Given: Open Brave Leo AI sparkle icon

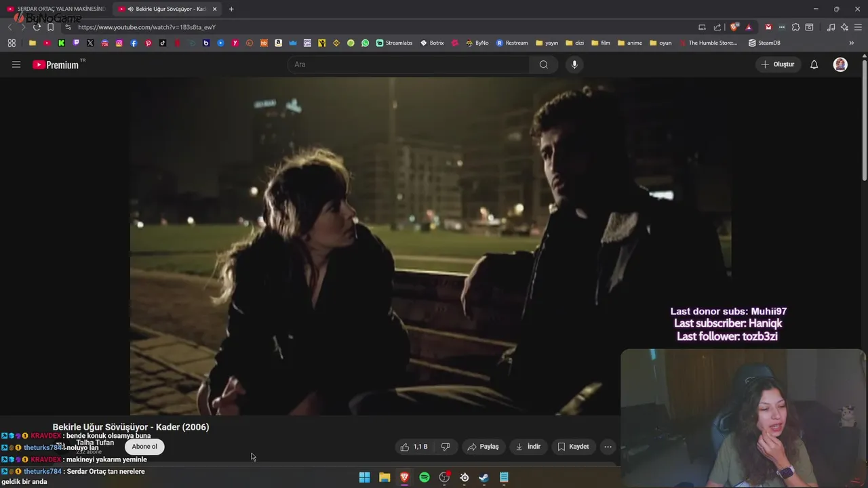Looking at the screenshot, I should pos(844,27).
